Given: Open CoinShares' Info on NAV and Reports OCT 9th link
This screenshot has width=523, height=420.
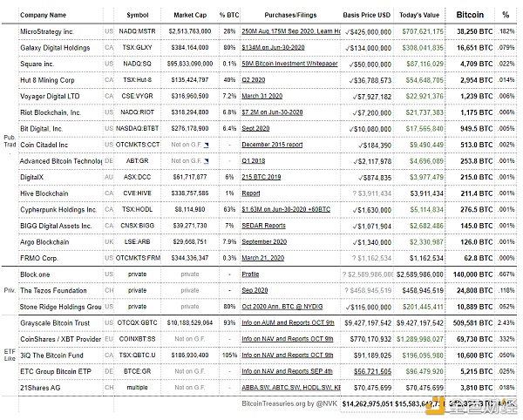Looking at the screenshot, I should pyautogui.click(x=288, y=339).
